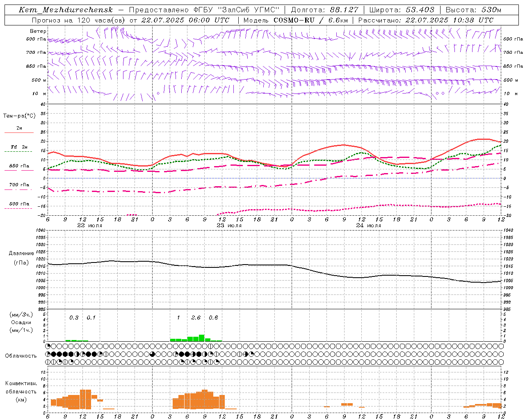This screenshot has width=525, height=420.
Task: Click the Широта: 53.403 latitude value
Action: point(402,10)
